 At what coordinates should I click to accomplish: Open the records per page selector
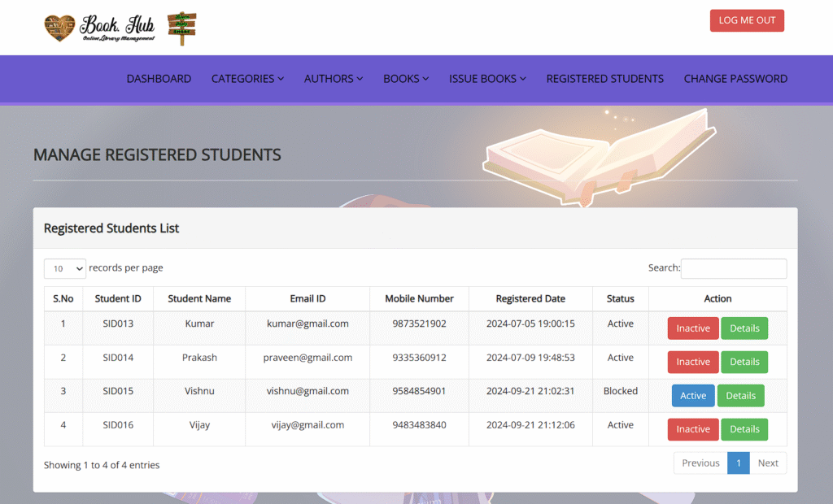(65, 269)
